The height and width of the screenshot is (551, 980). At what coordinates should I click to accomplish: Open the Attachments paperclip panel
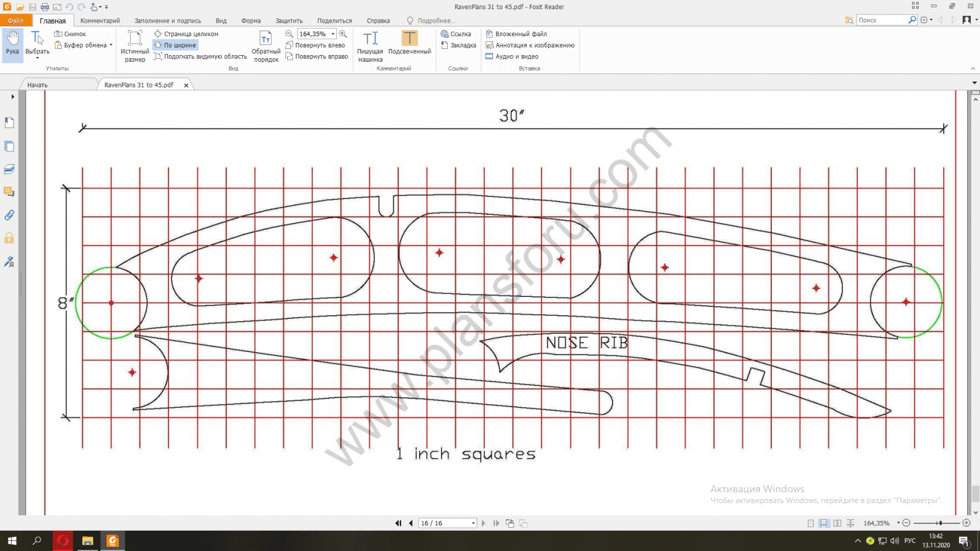coord(9,215)
